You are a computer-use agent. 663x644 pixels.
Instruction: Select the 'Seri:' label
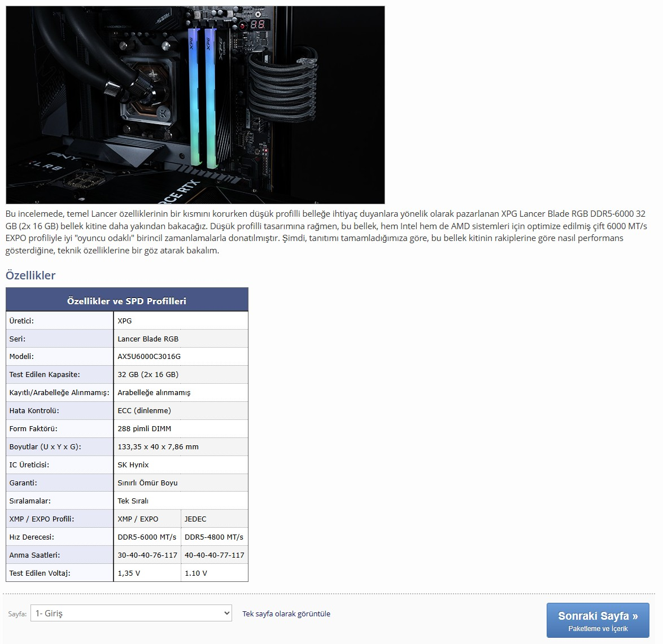[18, 339]
